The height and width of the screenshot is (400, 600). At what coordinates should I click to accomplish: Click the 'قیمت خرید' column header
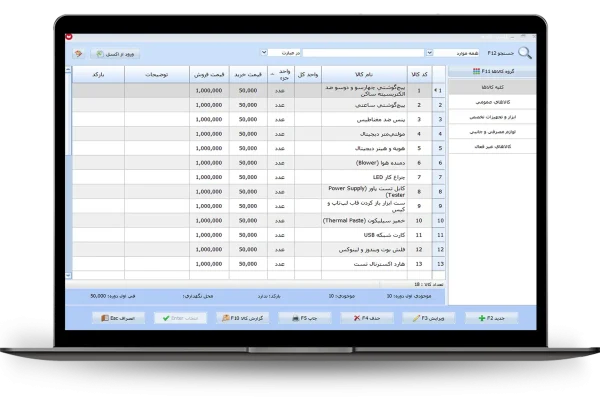coord(248,74)
